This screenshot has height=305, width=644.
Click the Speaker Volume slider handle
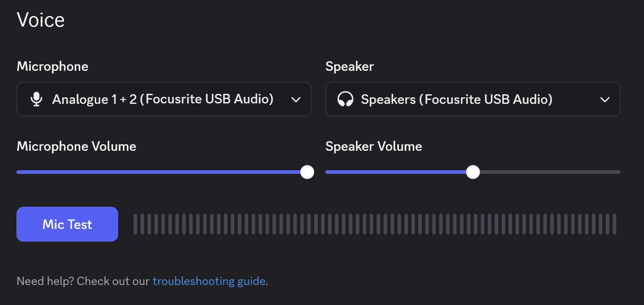(473, 172)
